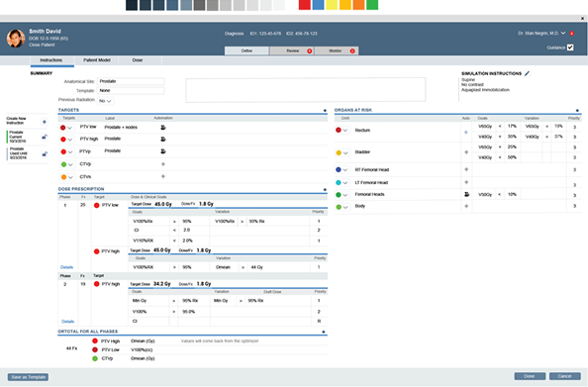Viewport: 588px width, 387px height.
Task: Click automation icon for Femoral Heads row
Action: coord(466,194)
